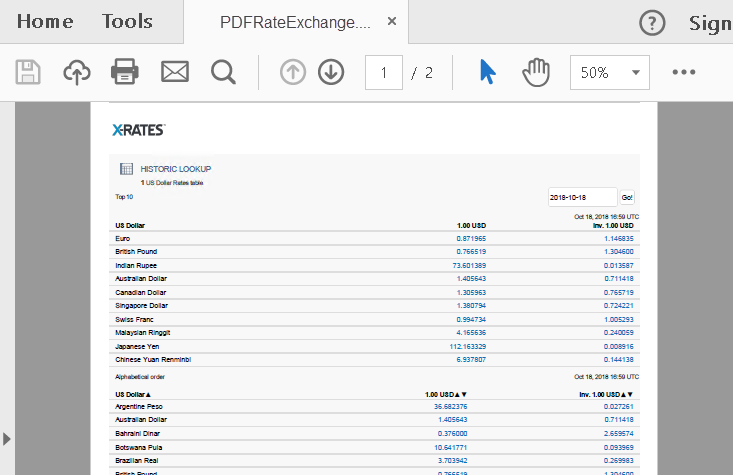Click the Brazilian Real rate 3.703942
733x475 pixels.
tap(452, 461)
